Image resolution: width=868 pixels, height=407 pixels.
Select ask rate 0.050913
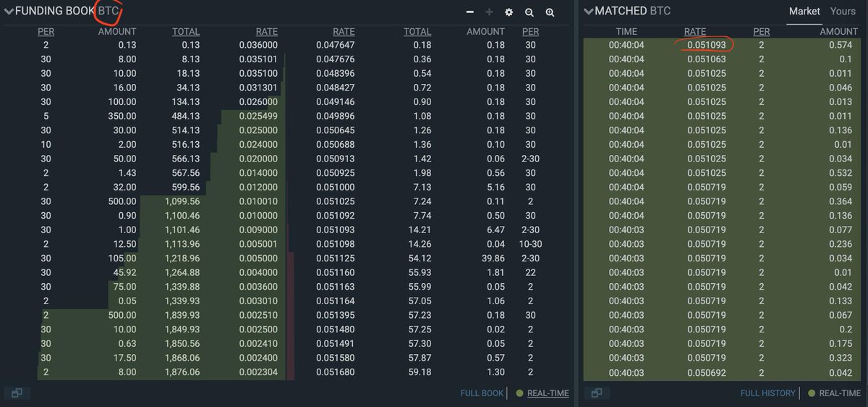335,159
